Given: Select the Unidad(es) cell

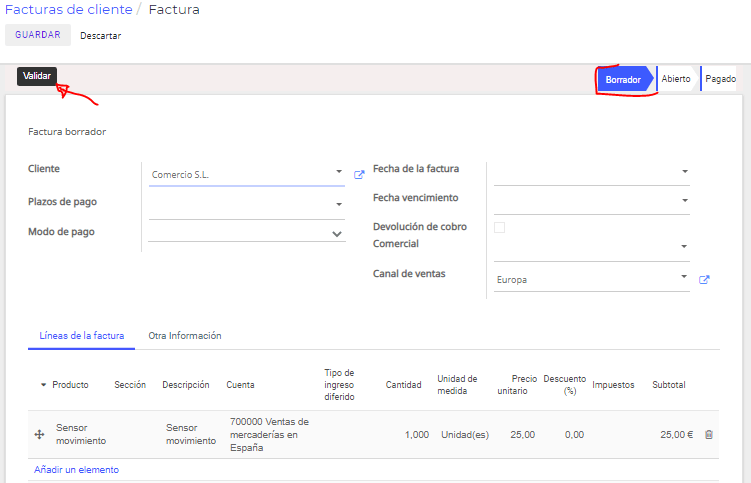Looking at the screenshot, I should [465, 435].
